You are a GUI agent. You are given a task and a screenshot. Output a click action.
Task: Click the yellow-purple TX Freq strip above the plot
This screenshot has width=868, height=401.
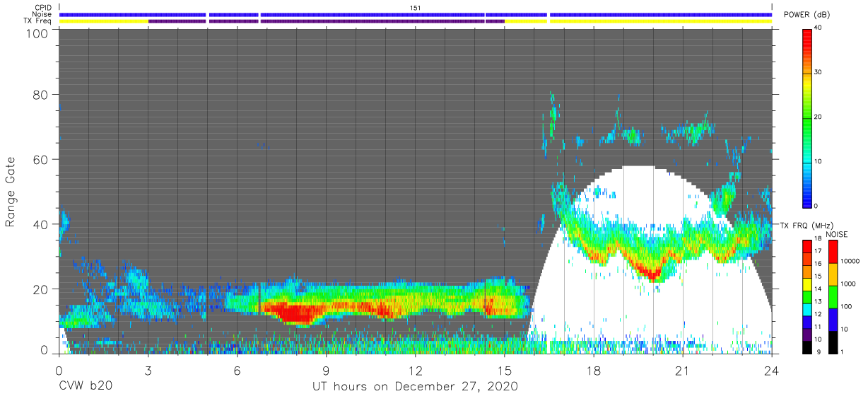click(x=416, y=21)
